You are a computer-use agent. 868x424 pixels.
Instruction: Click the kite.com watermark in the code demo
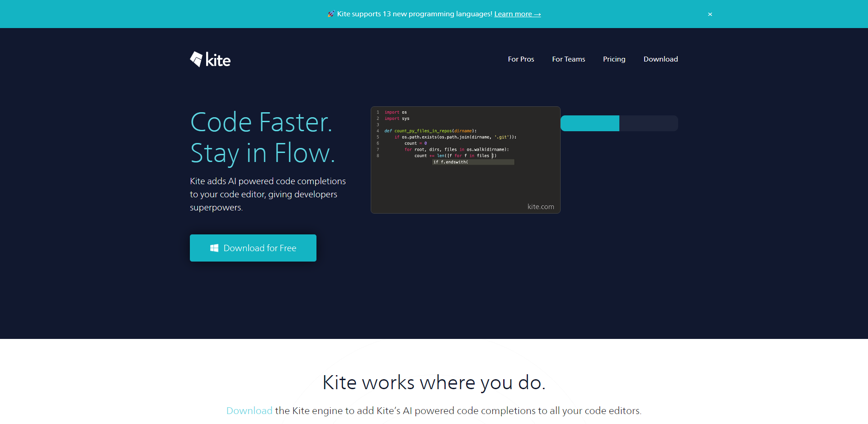click(x=541, y=206)
